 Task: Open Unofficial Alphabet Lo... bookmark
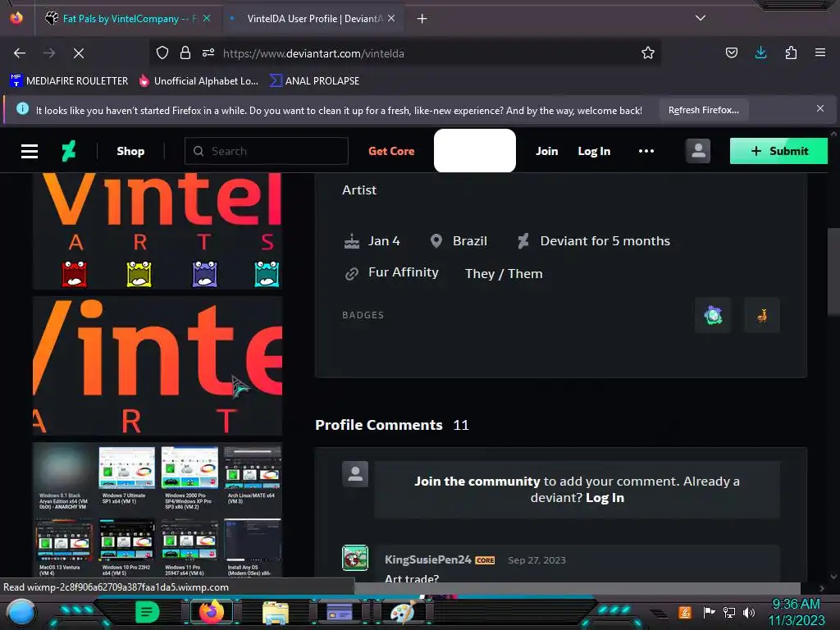[199, 81]
